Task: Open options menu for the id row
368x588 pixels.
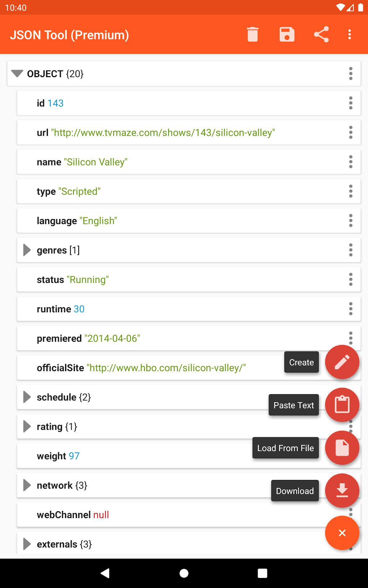Action: [x=351, y=103]
